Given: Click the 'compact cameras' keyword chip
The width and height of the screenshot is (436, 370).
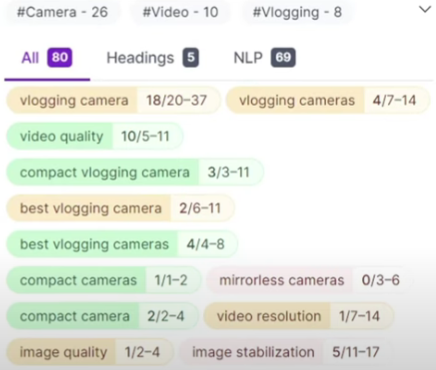Looking at the screenshot, I should 104,280.
